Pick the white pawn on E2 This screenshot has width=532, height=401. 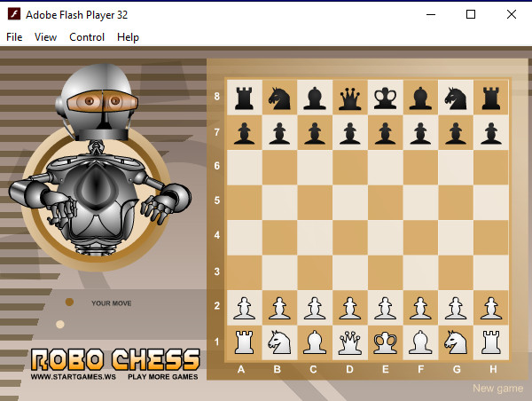385,308
